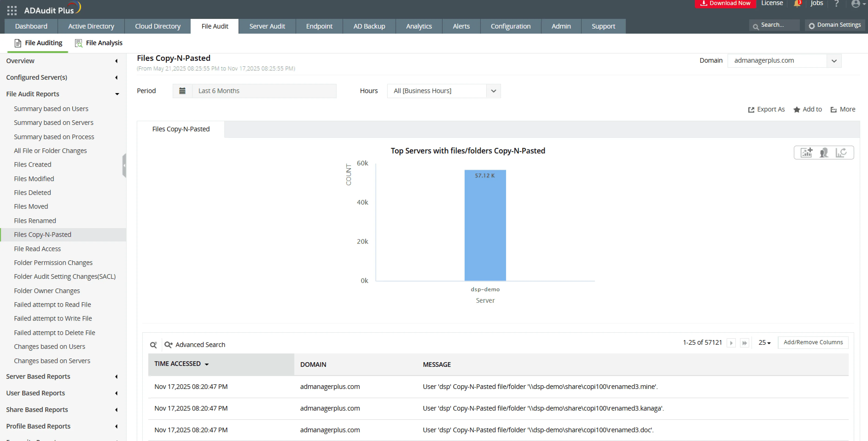Open Summary based on Process report

[x=54, y=137]
